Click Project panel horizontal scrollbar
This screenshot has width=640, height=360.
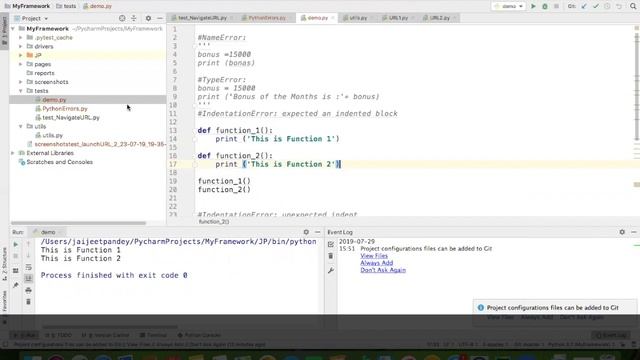(78, 223)
